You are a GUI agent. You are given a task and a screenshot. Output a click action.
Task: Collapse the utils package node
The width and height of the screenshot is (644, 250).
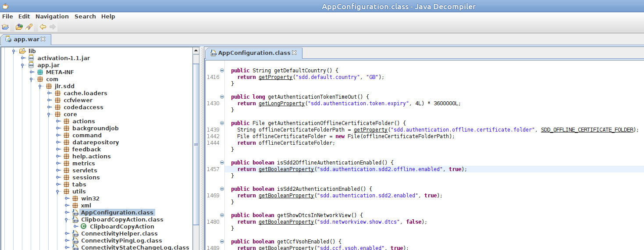click(x=57, y=191)
